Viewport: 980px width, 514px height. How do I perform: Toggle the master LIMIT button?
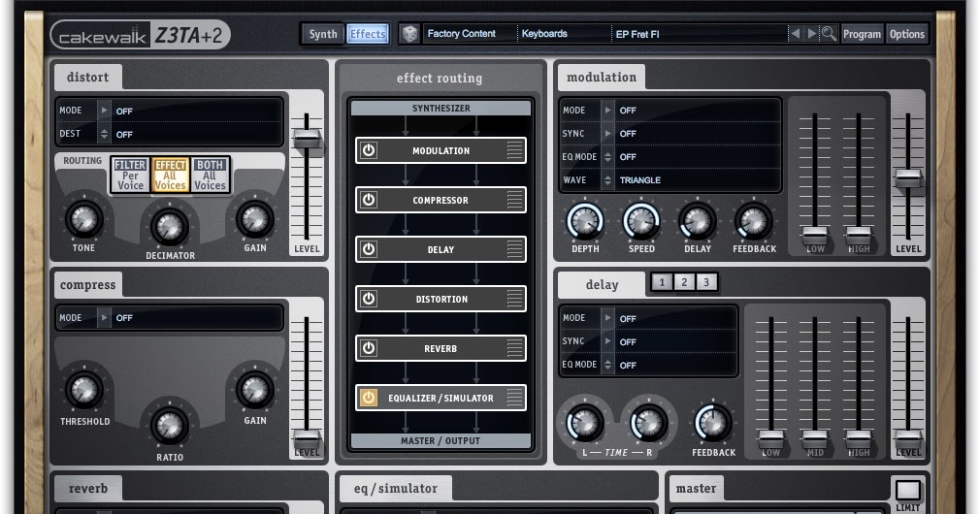[907, 491]
